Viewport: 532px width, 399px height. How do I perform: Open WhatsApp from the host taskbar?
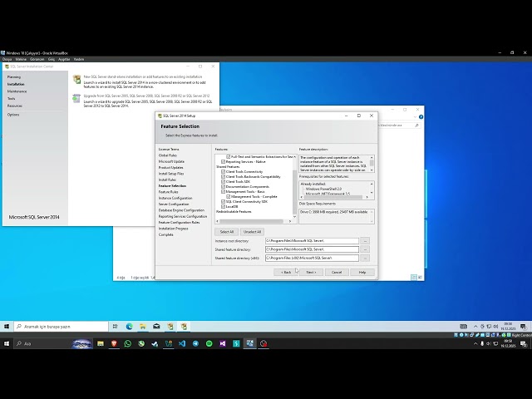[127, 343]
